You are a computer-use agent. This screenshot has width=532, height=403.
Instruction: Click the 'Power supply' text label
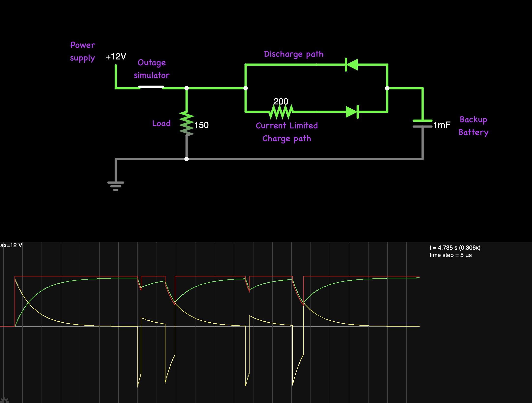click(x=82, y=52)
